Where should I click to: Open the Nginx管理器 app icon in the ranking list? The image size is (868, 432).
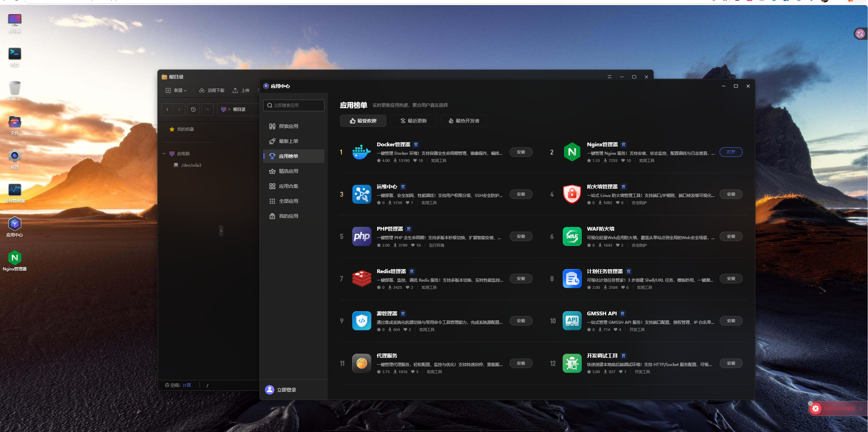click(x=572, y=152)
